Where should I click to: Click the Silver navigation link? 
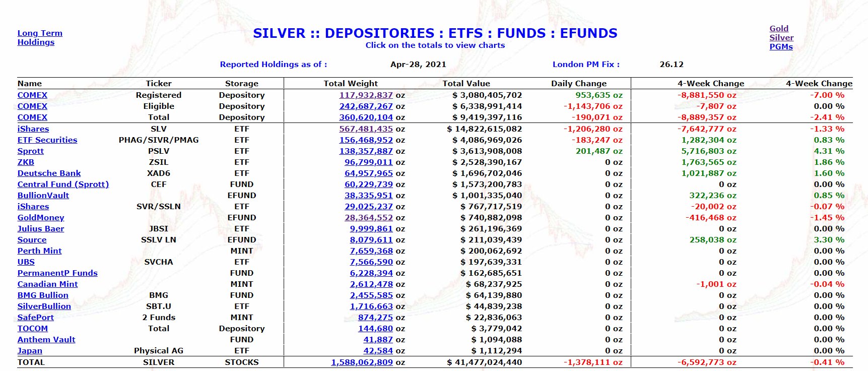click(781, 38)
